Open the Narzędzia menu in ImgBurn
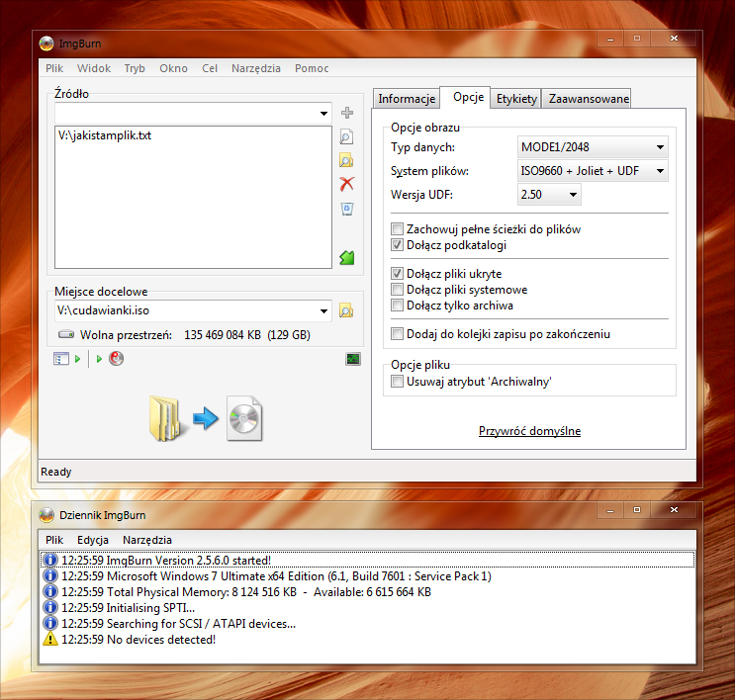 point(256,68)
